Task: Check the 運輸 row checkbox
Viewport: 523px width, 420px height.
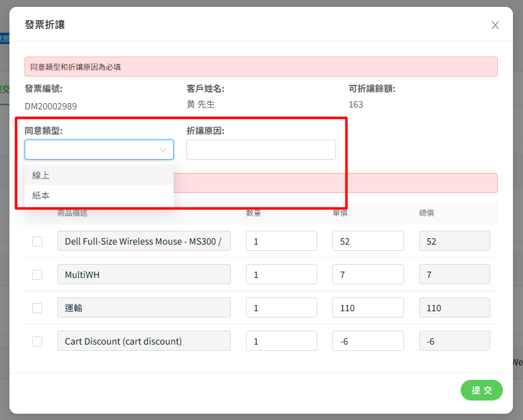Action: coord(37,308)
